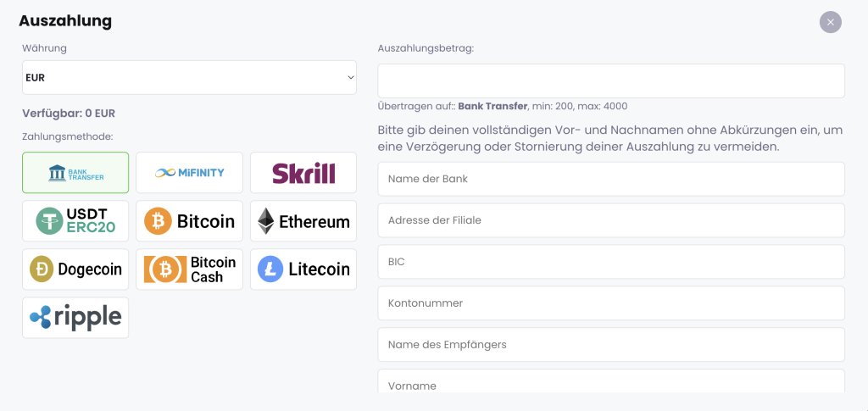Focus the BIC input field
The height and width of the screenshot is (411, 868).
(611, 262)
